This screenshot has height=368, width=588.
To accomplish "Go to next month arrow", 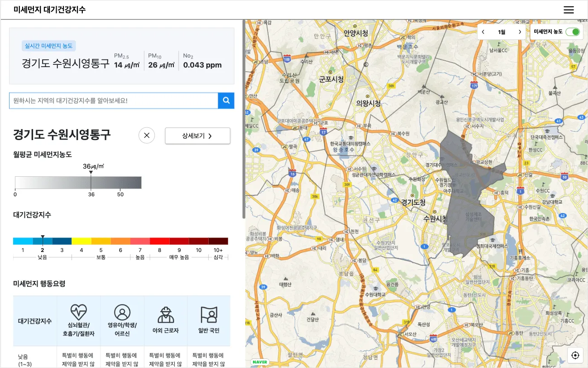I will tap(520, 32).
